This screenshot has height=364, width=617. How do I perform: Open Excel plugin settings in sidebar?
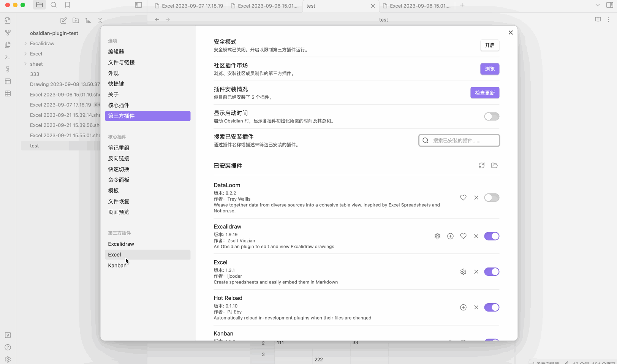[147, 255]
